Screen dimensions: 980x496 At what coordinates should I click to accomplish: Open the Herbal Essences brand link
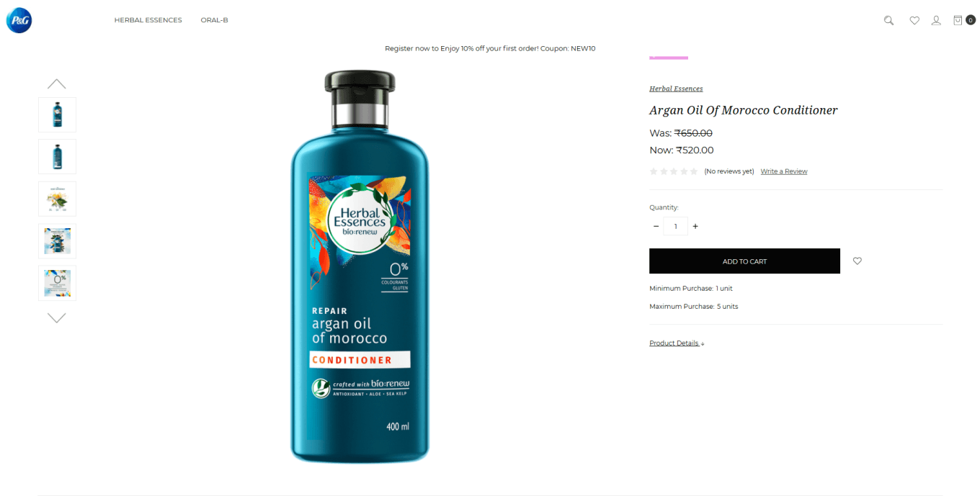[x=676, y=89]
